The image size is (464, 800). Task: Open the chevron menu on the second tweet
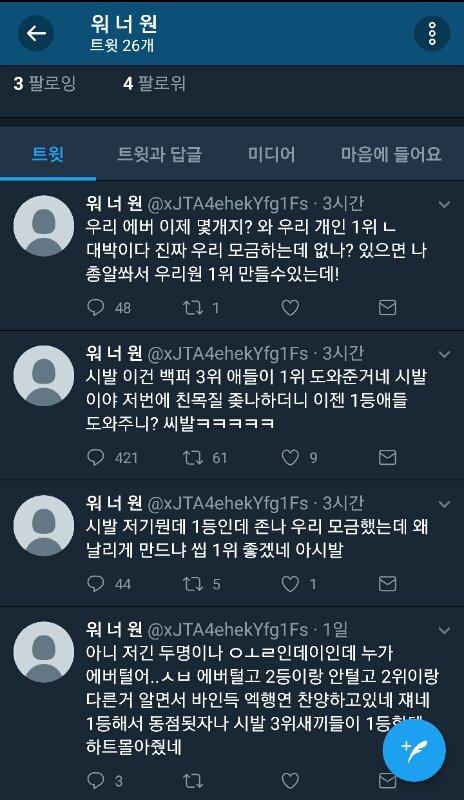[445, 354]
